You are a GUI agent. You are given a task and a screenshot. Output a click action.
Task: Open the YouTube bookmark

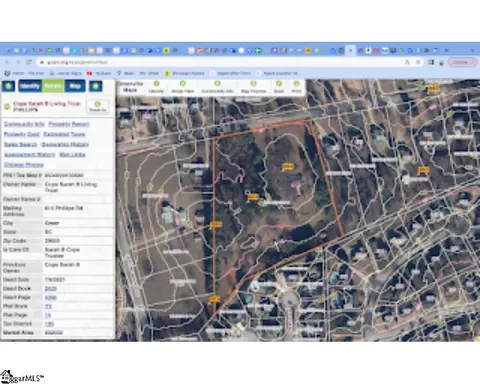coord(99,73)
